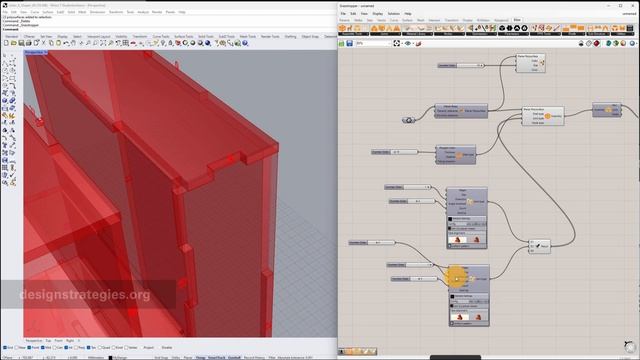Click Undo arrow icon in Rhino toolbar

(x=66, y=43)
